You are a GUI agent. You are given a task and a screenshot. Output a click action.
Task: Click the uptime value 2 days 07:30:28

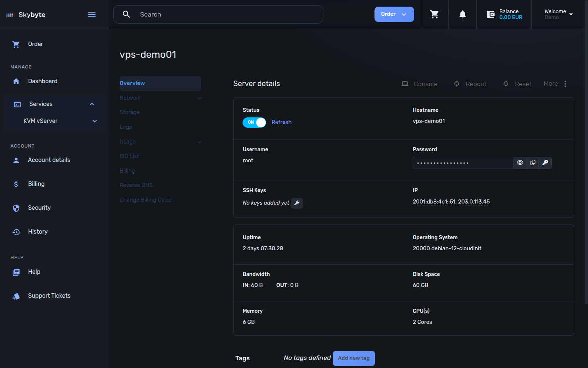pos(263,248)
